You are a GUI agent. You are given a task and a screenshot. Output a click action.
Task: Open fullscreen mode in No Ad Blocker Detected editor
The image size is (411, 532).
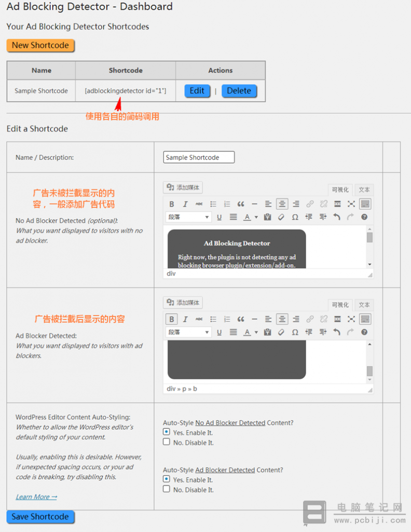[351, 204]
